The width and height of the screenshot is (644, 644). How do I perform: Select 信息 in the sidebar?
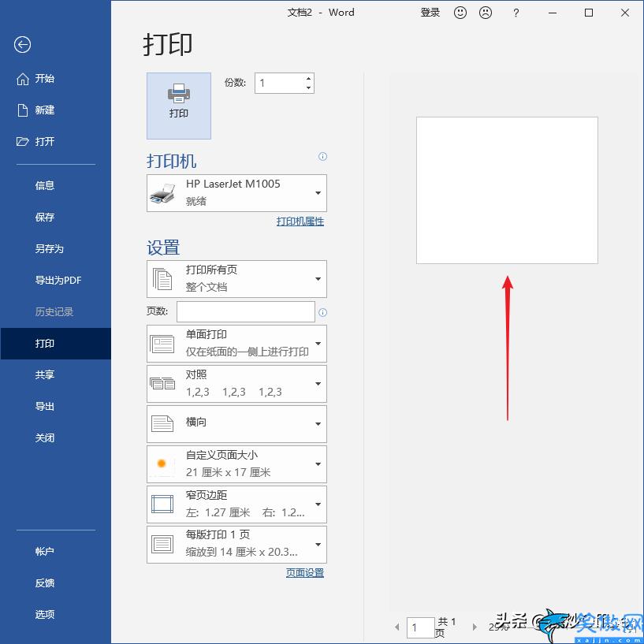[x=55, y=186]
